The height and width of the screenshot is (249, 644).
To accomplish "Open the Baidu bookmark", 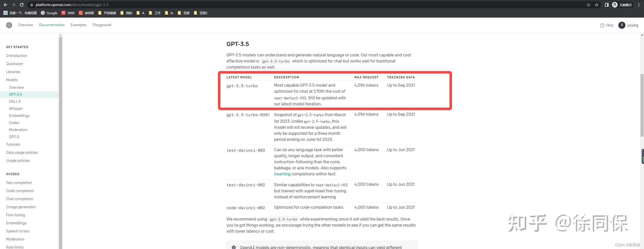I will pyautogui.click(x=20, y=13).
